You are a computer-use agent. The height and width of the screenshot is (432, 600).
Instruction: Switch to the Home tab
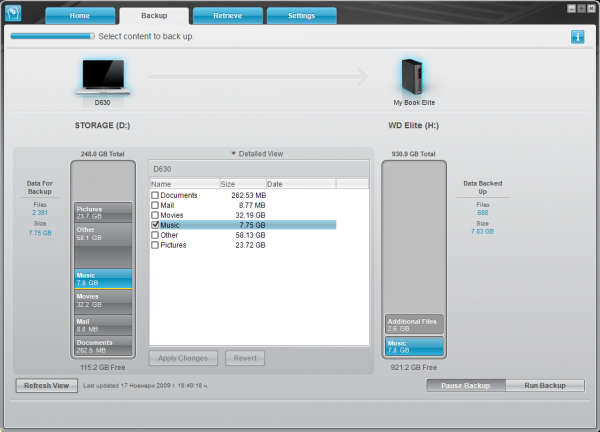(x=80, y=16)
